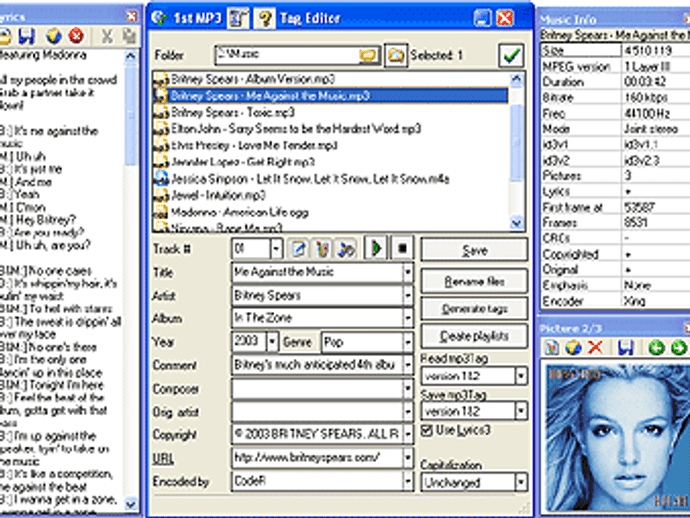Click open folder icon in Lyrics window
Screen dimensions: 690x518
pos(5,36)
